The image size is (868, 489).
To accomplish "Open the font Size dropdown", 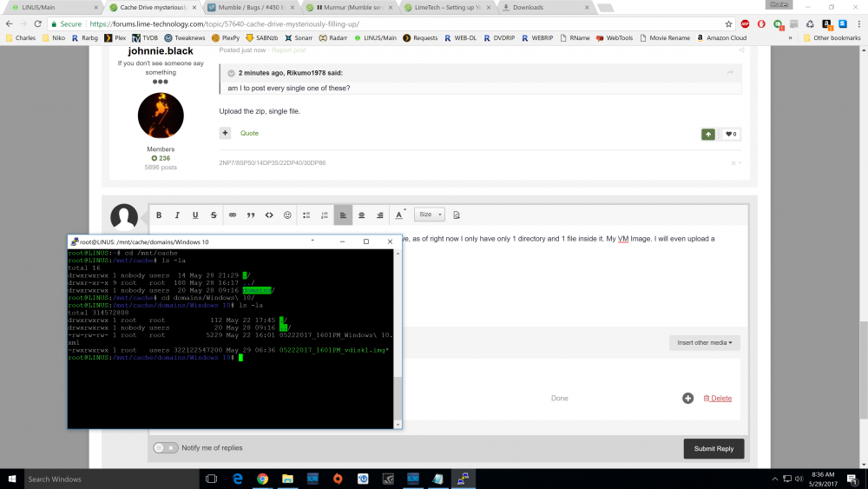I will point(430,215).
